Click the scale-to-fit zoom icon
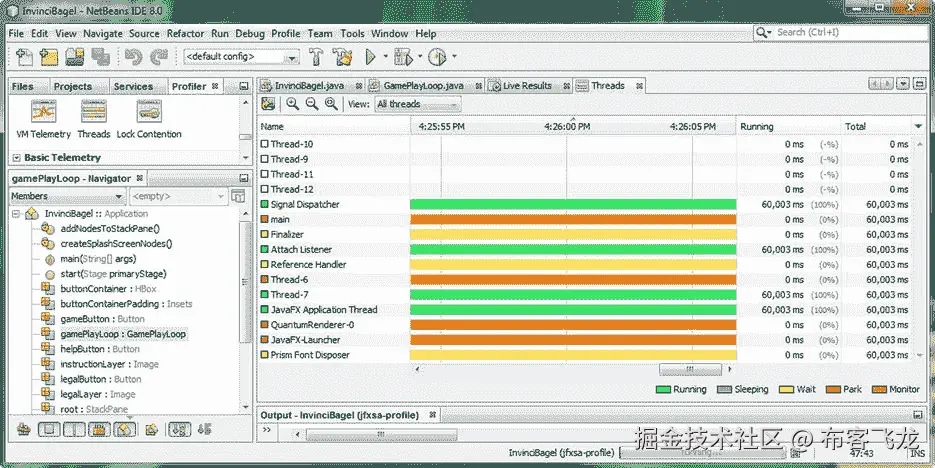This screenshot has height=468, width=935. coord(332,104)
